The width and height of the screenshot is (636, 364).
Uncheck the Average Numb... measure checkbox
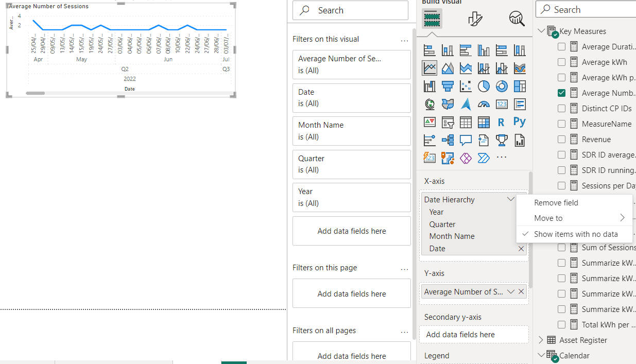point(561,93)
